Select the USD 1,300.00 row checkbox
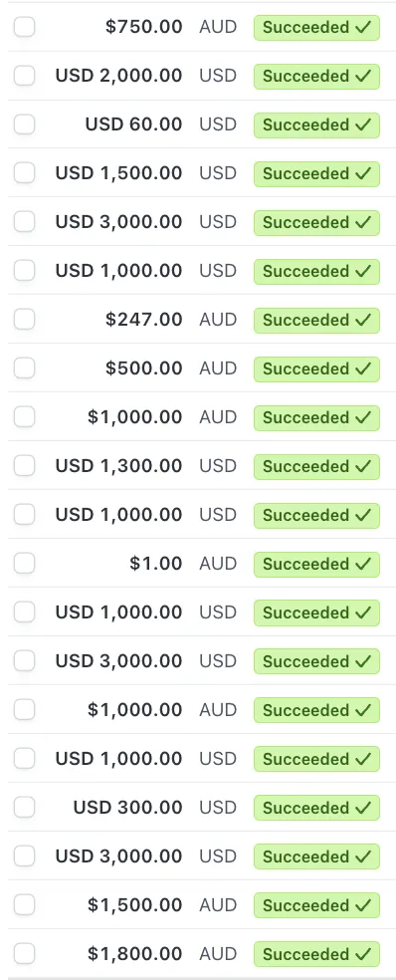396x980 pixels. point(24,466)
